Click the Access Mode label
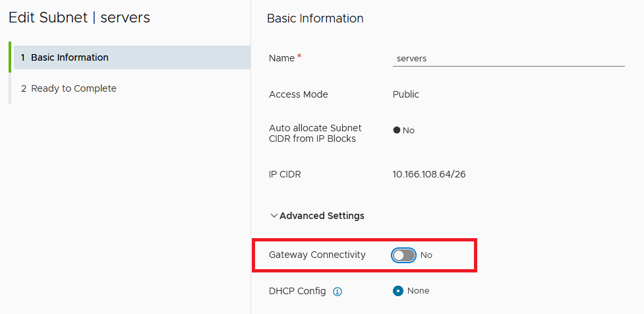Image resolution: width=644 pixels, height=314 pixels. (298, 94)
